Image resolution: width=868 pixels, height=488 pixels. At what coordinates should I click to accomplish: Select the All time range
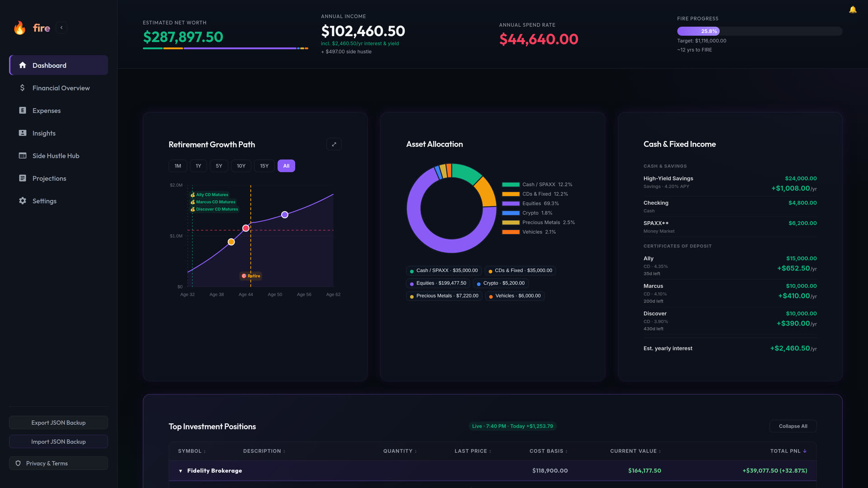286,166
